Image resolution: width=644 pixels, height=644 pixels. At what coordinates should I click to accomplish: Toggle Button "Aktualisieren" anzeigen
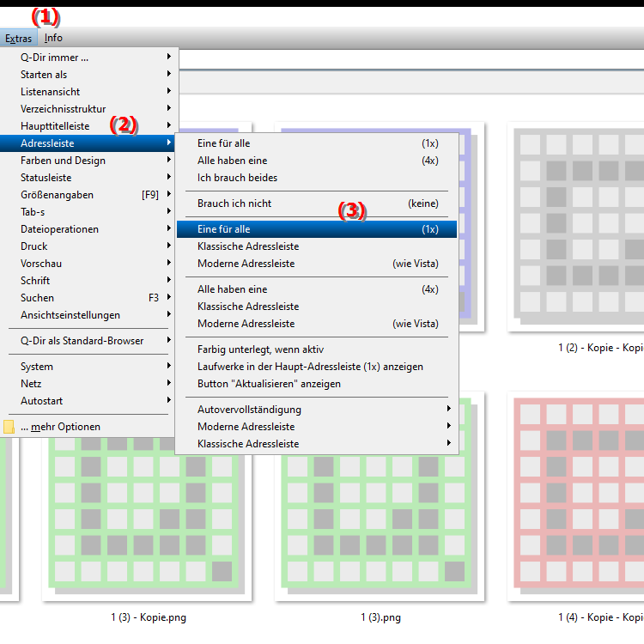point(317,384)
